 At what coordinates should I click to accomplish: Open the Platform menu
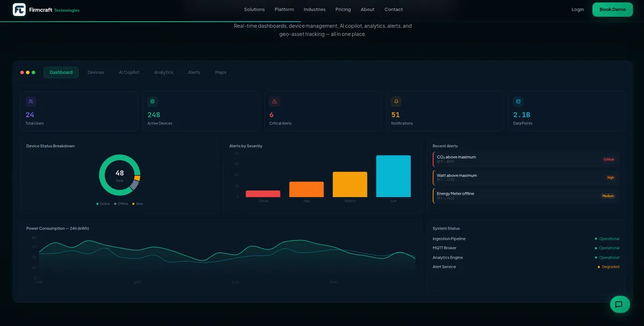coord(284,10)
